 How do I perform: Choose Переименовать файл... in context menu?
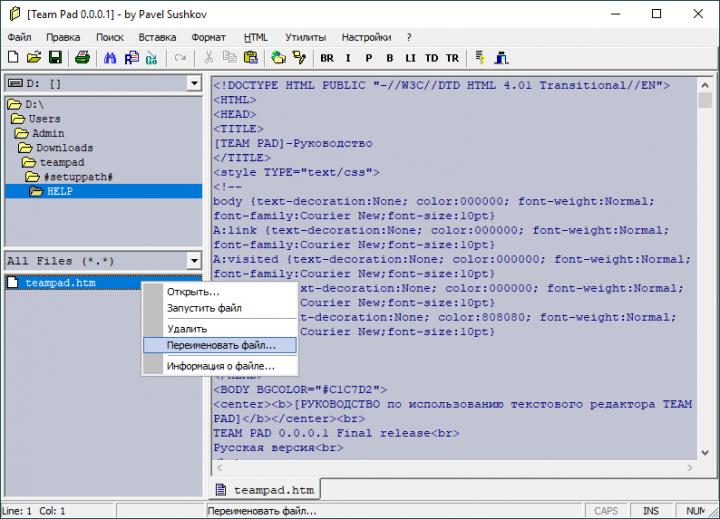coord(220,345)
